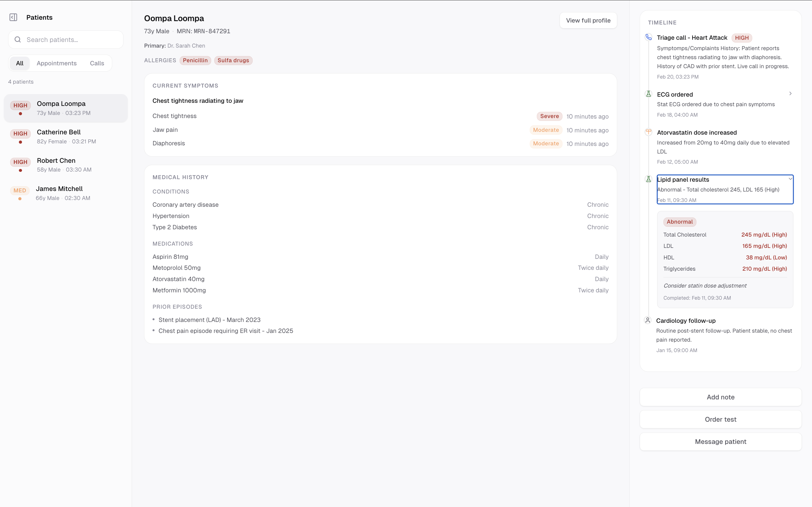Viewport: 812px width, 507px height.
Task: Click the flask icon beside Lipid panel results
Action: click(648, 179)
